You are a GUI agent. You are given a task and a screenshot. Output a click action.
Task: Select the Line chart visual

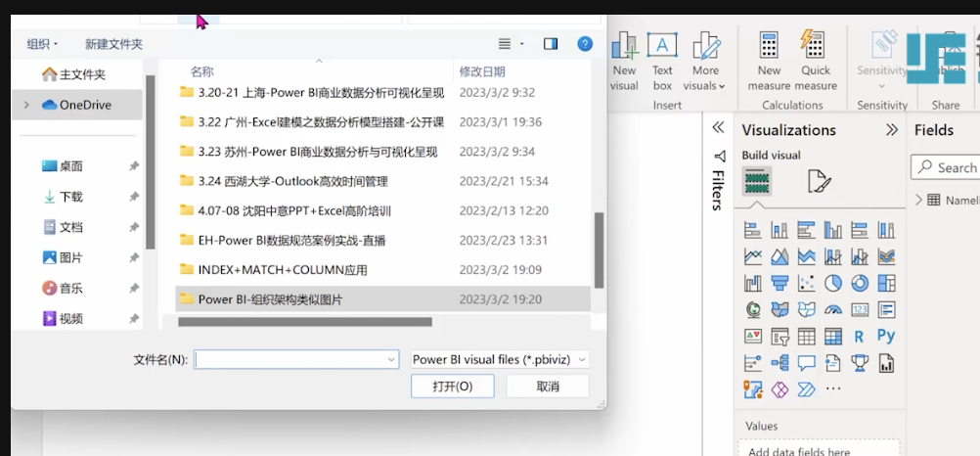click(x=752, y=256)
